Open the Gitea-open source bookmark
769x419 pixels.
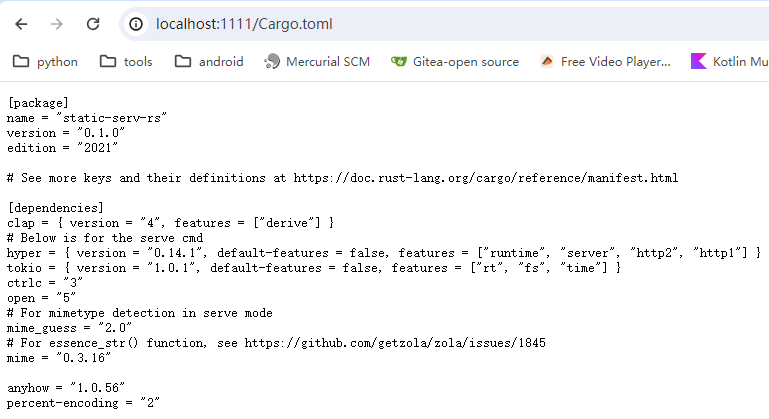click(455, 62)
